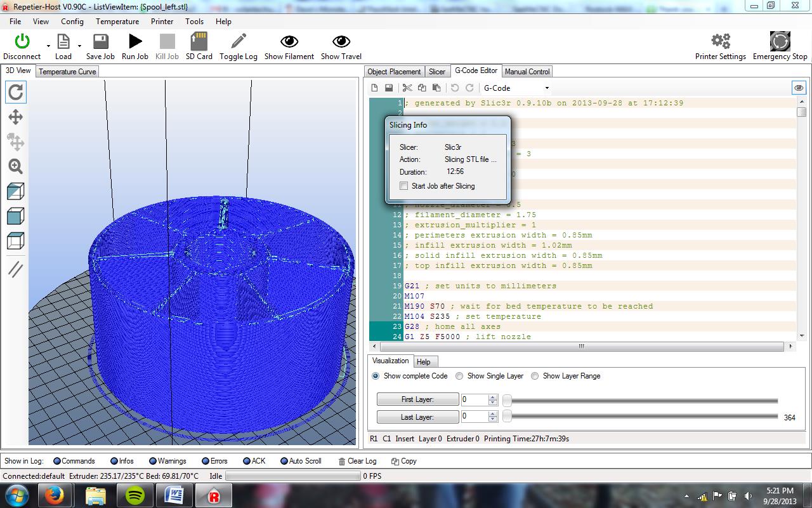The height and width of the screenshot is (508, 812).
Task: Select Show Single Layer radio button
Action: 459,376
